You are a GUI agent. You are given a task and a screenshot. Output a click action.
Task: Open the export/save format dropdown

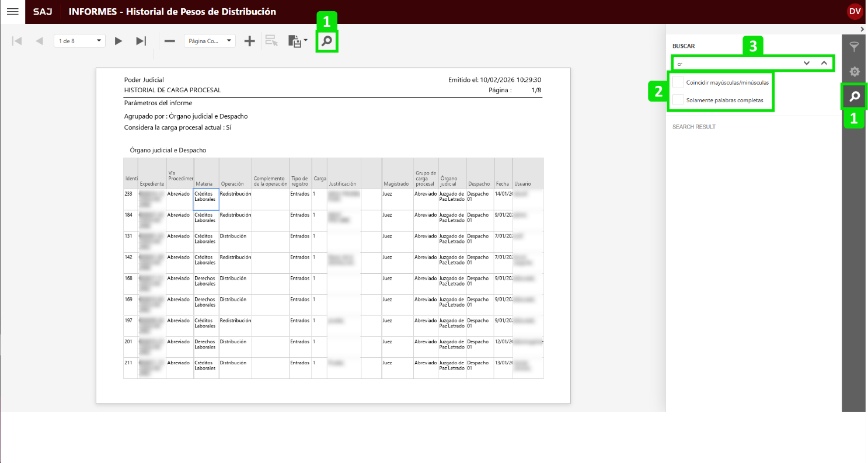coord(298,41)
